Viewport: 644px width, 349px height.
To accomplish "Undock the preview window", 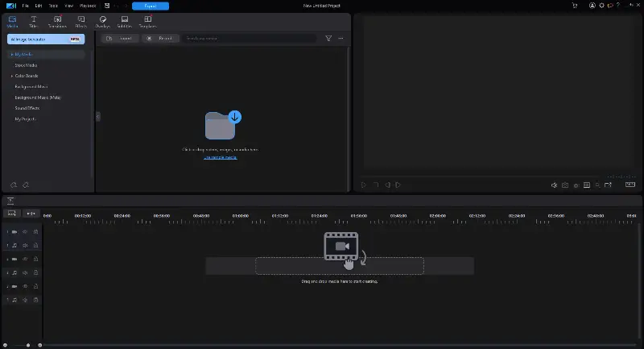I will click(609, 185).
